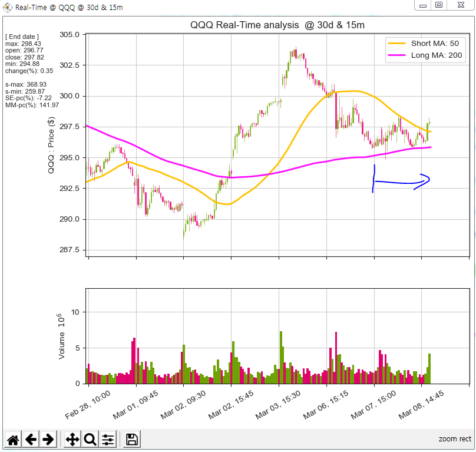Screen dimensions: 476x452
Task: Click the 300.0 price tick label
Action: pyautogui.click(x=70, y=96)
